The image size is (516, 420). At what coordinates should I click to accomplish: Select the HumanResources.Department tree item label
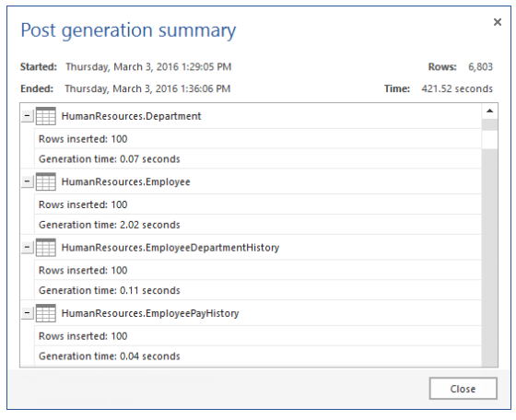(131, 116)
